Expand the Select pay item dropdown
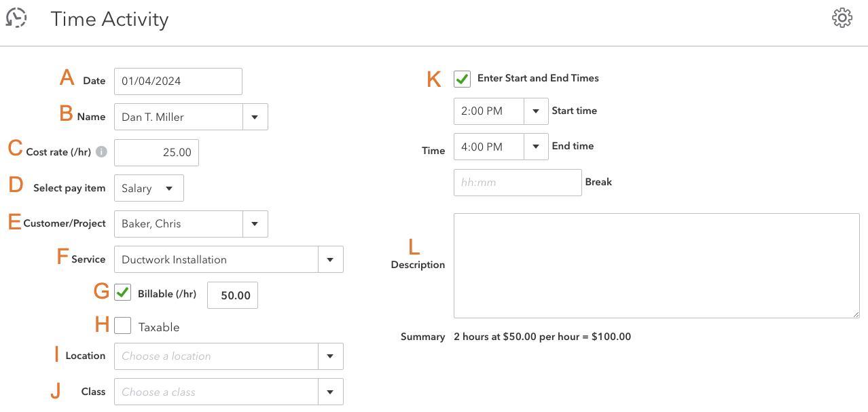 coord(169,188)
